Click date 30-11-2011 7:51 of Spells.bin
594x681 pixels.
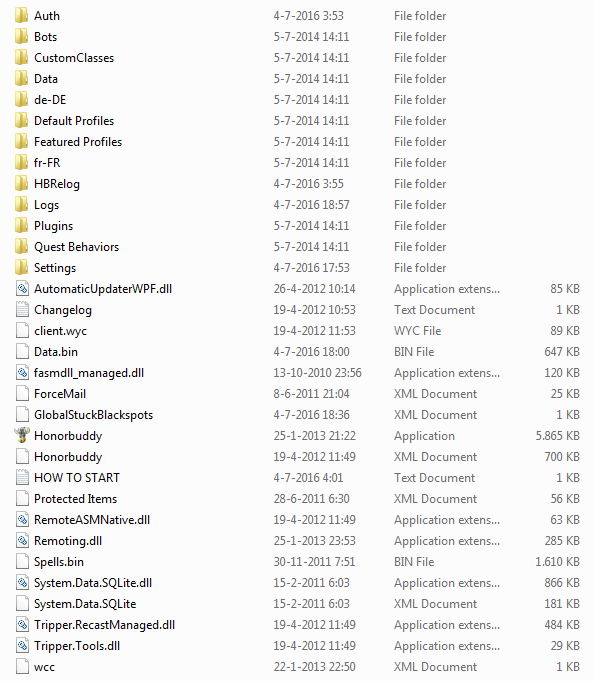pos(314,562)
